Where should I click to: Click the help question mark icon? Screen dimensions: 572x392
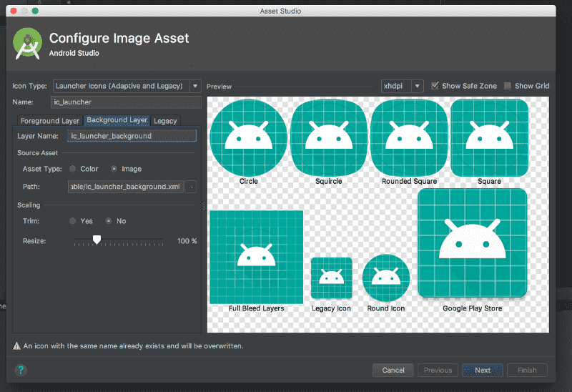pyautogui.click(x=21, y=370)
